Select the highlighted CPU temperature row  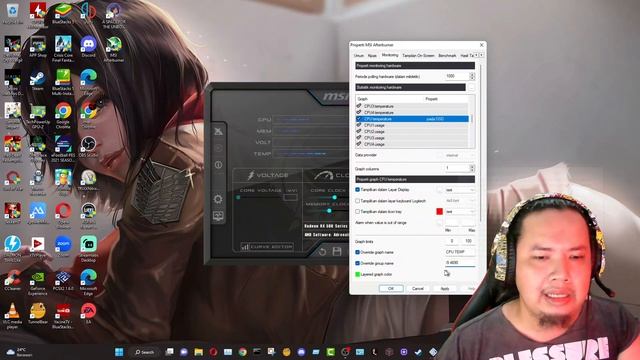[412, 119]
